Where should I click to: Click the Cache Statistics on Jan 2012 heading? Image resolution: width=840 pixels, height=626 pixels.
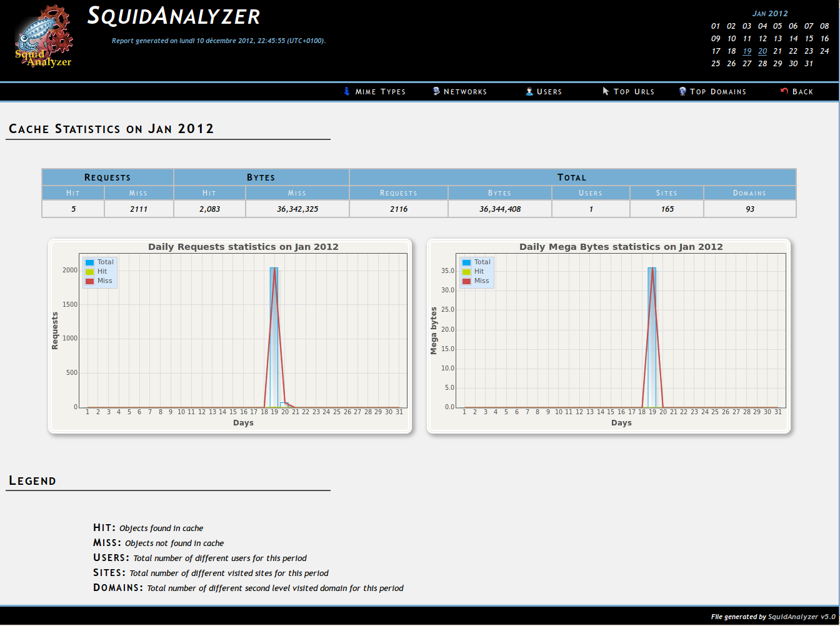[111, 129]
